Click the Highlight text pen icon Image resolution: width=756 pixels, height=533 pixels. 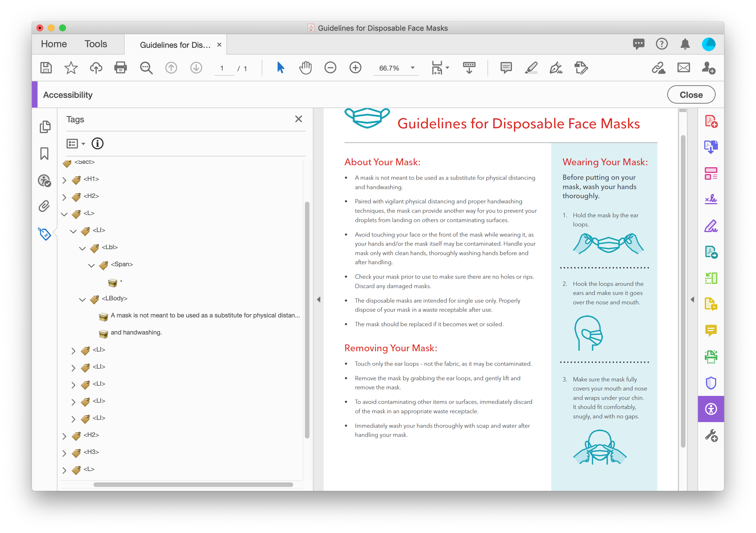[531, 68]
